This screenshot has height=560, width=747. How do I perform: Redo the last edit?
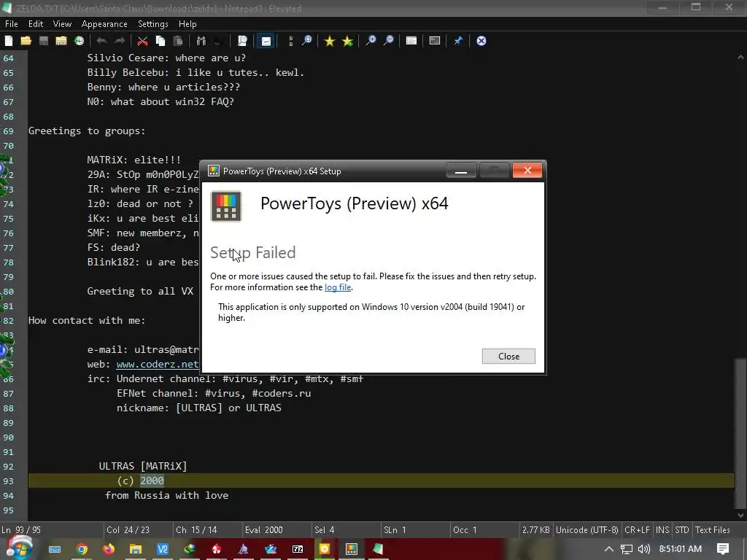coord(120,41)
